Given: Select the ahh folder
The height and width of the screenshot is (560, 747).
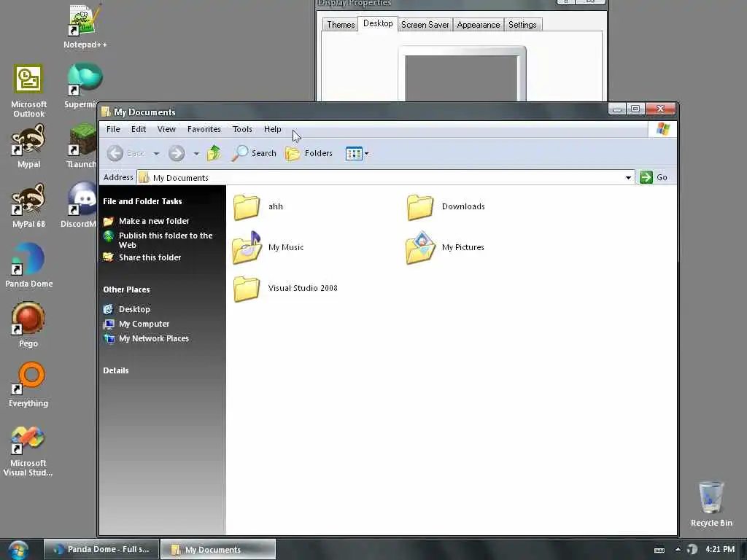Looking at the screenshot, I should point(258,206).
